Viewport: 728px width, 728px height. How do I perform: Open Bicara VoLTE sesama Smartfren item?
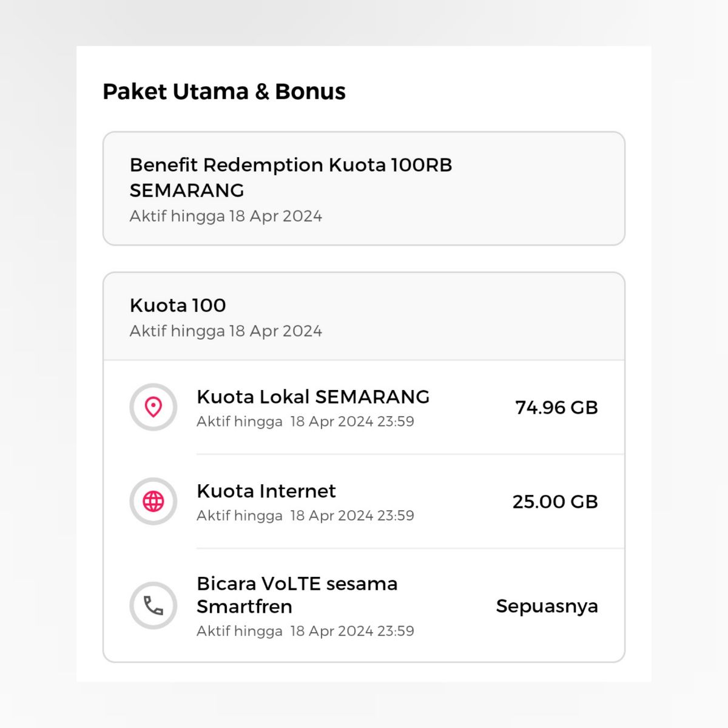[x=364, y=605]
